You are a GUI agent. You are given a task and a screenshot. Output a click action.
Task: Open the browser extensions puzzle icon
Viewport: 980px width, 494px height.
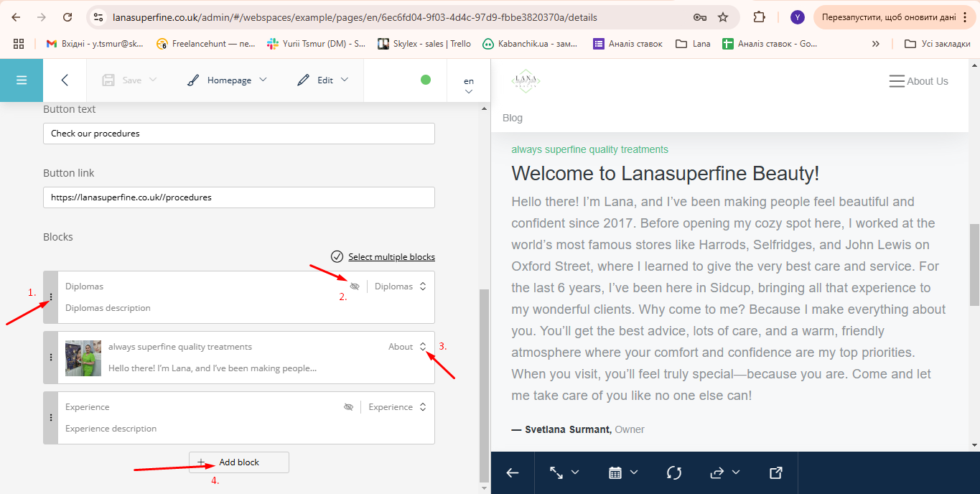[759, 17]
